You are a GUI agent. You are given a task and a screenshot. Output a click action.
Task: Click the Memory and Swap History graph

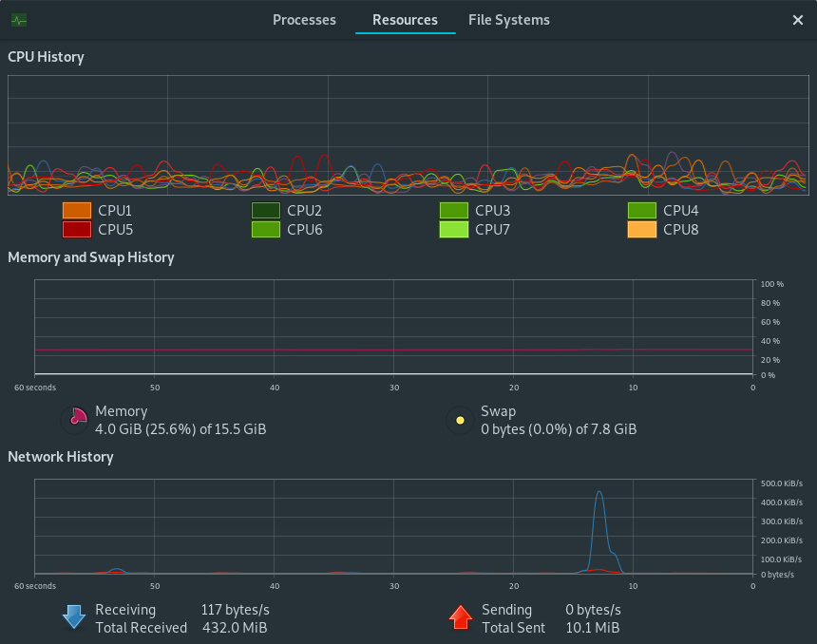coord(393,327)
